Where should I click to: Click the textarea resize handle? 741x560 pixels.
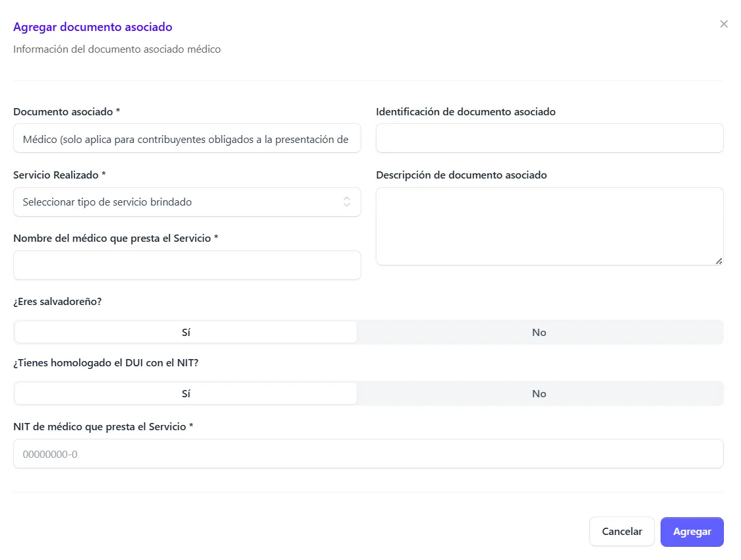pos(719,262)
